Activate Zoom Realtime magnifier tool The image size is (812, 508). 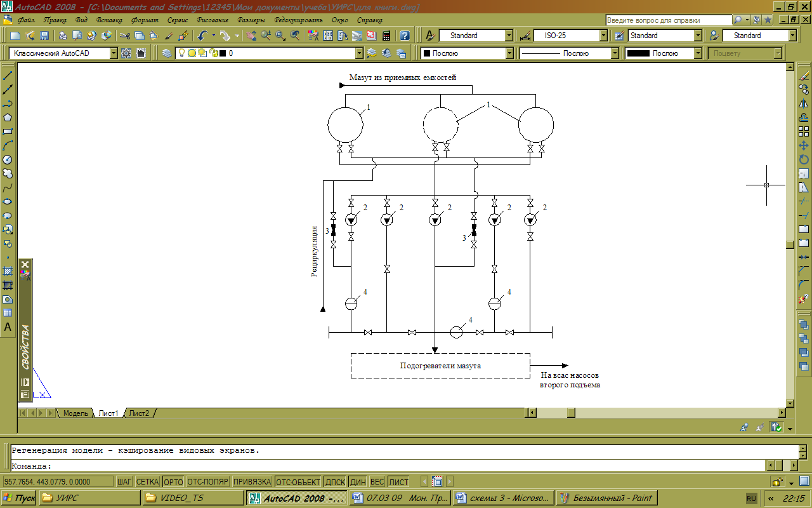click(x=266, y=36)
